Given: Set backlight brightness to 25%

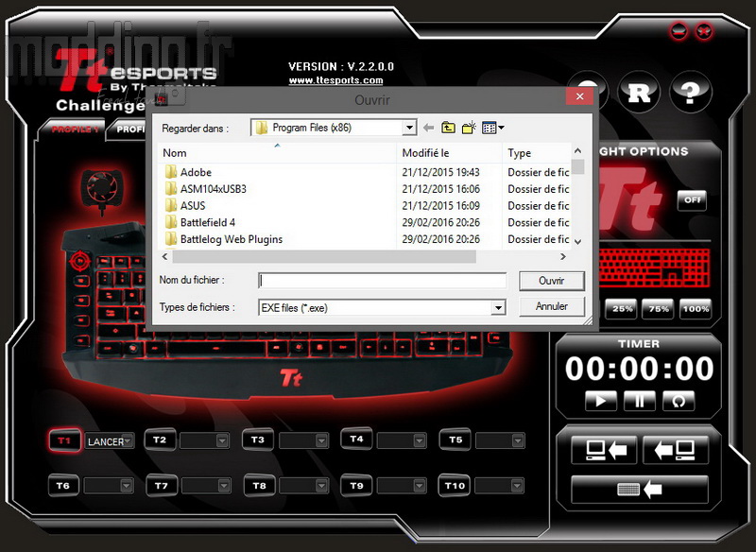Looking at the screenshot, I should (622, 308).
